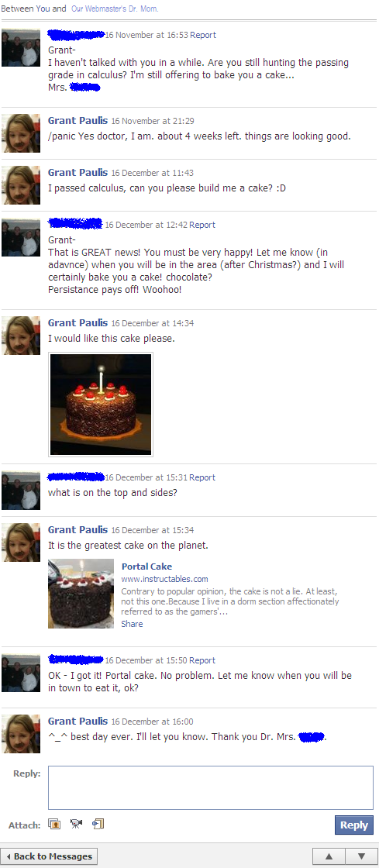
Task: Report the message from 16 December at 15:31
Action: point(202,477)
